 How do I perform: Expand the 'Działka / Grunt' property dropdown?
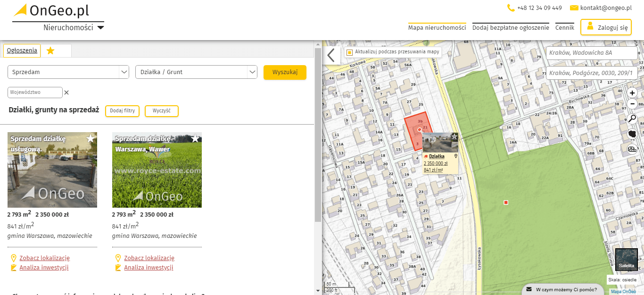196,72
